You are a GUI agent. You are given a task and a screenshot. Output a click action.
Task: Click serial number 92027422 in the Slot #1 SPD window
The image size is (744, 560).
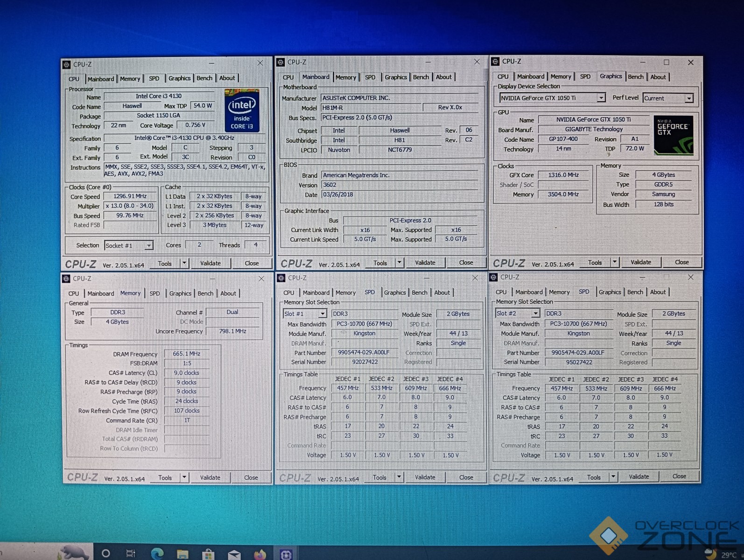click(365, 362)
